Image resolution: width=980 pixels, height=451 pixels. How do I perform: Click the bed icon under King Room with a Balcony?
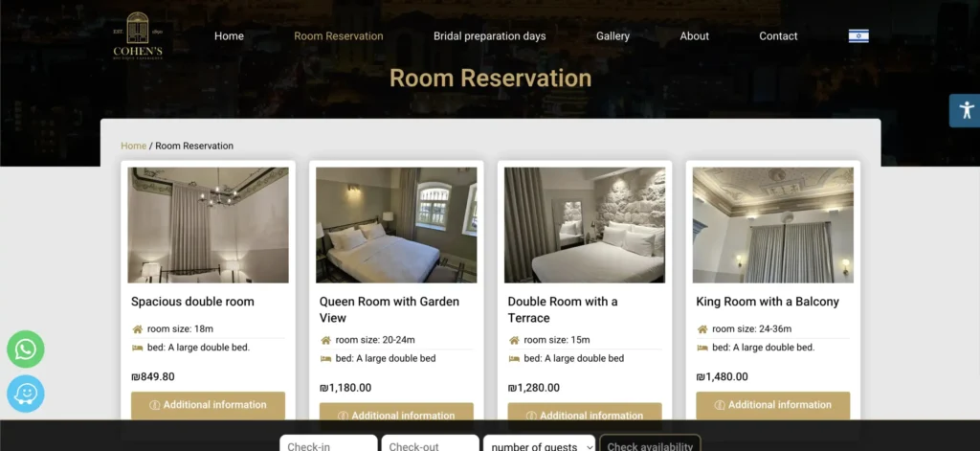tap(702, 348)
